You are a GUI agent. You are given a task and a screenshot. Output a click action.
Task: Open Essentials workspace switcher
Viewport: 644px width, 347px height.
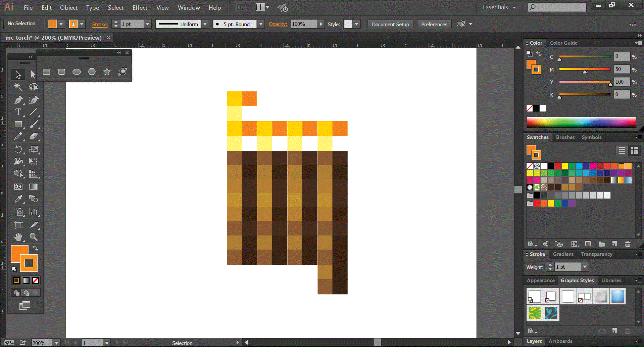[x=499, y=7]
